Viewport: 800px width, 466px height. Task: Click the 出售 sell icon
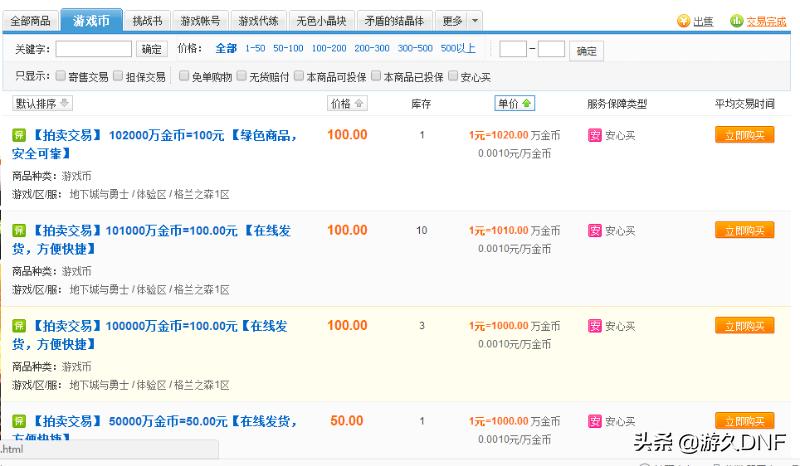pyautogui.click(x=684, y=21)
